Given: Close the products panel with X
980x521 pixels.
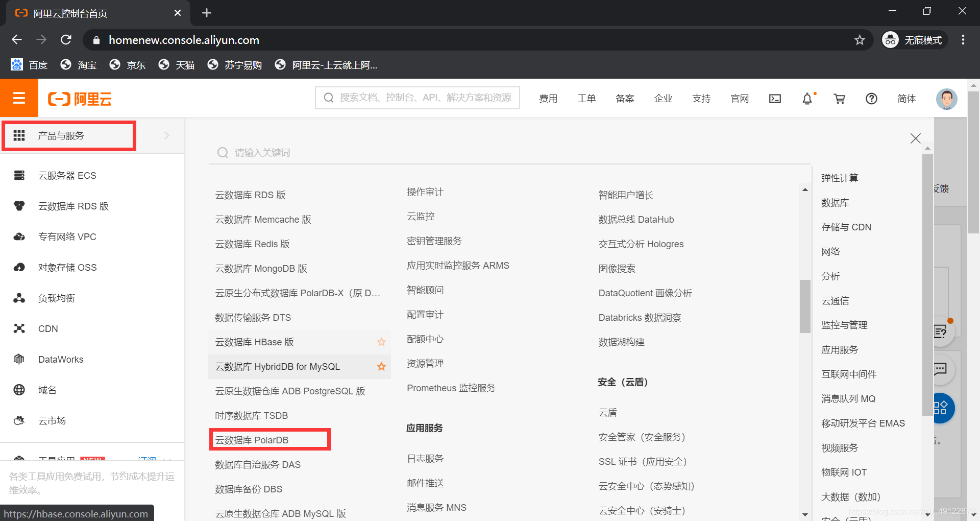Looking at the screenshot, I should pos(915,138).
